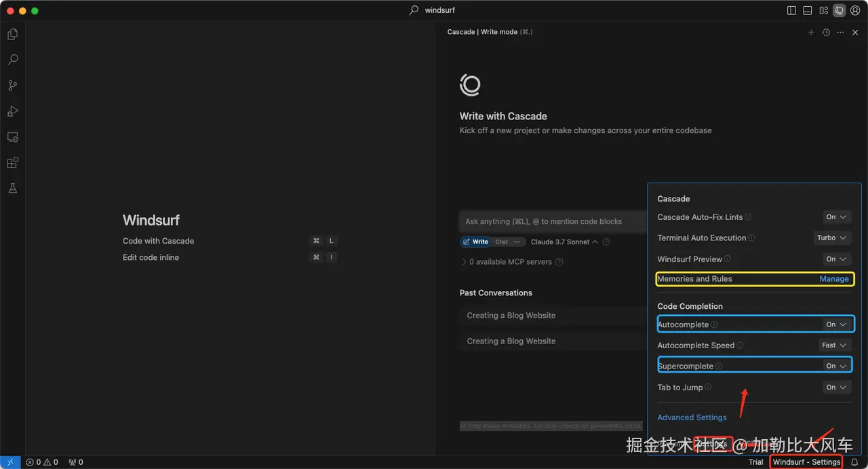868x469 pixels.
Task: Click the search icon in command center
Action: tap(414, 10)
